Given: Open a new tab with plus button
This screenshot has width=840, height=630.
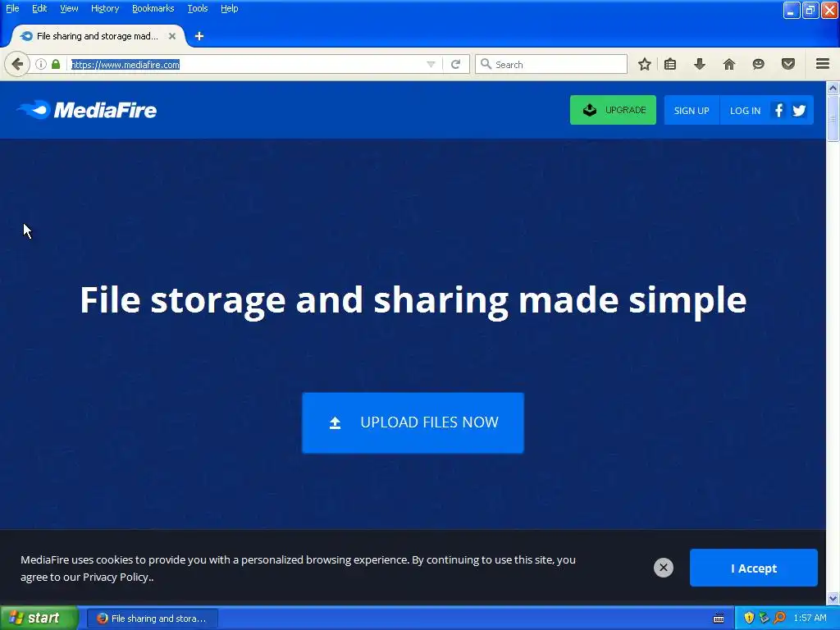Looking at the screenshot, I should (x=199, y=36).
